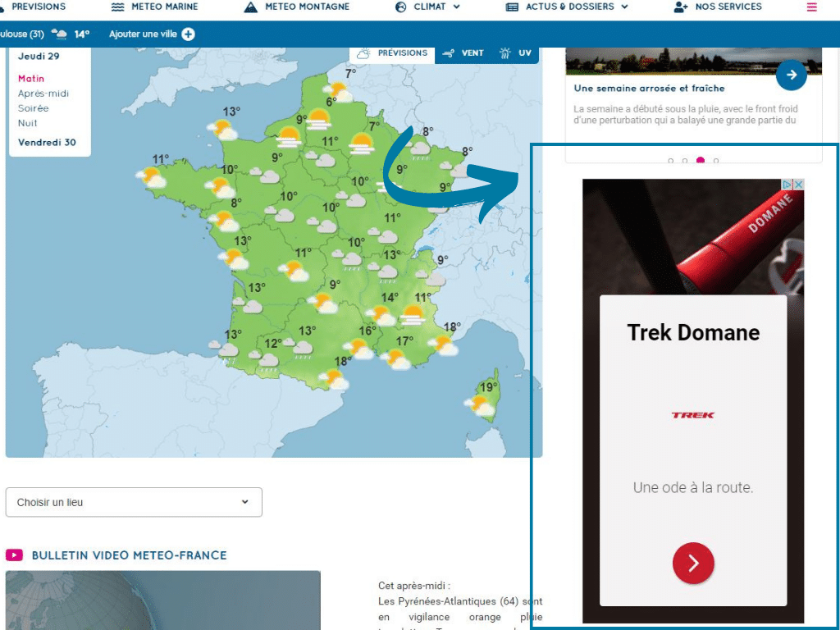The width and height of the screenshot is (840, 630).
Task: Click AdChoices icon on Trek ad
Action: (x=787, y=185)
